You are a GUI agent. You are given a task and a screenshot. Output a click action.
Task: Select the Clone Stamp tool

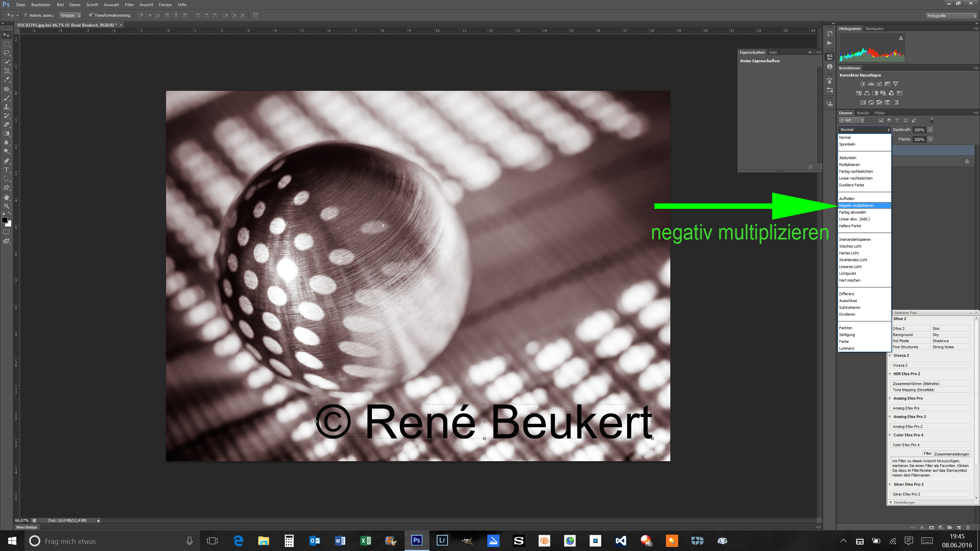click(x=6, y=107)
